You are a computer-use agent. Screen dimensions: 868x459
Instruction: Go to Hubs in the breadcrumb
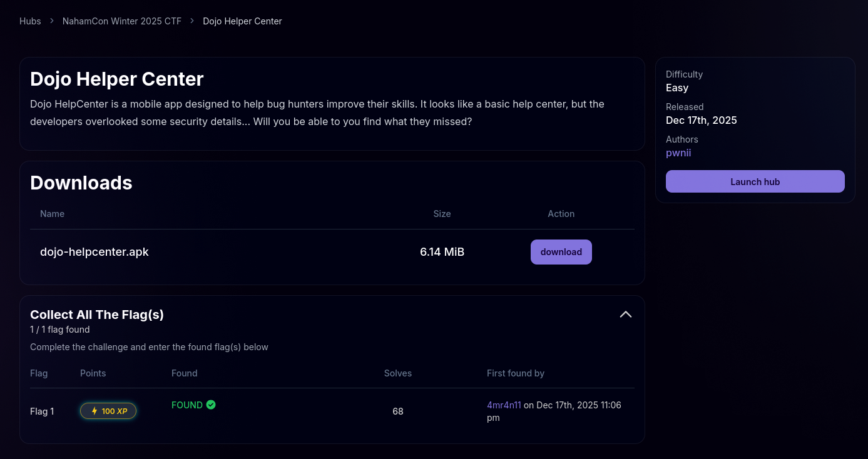[30, 21]
